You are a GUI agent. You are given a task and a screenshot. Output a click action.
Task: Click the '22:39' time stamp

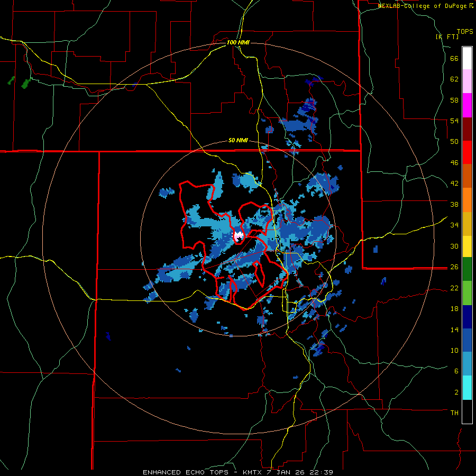(x=322, y=472)
